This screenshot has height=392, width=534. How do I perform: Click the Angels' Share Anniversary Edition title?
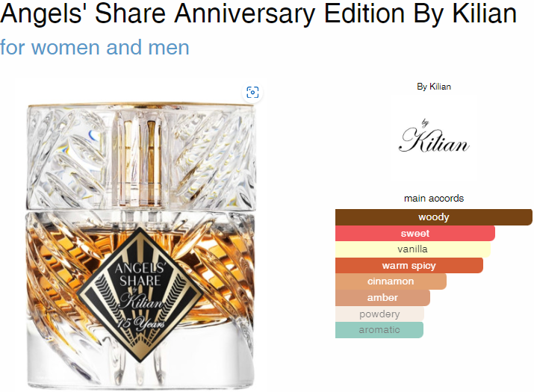[258, 13]
